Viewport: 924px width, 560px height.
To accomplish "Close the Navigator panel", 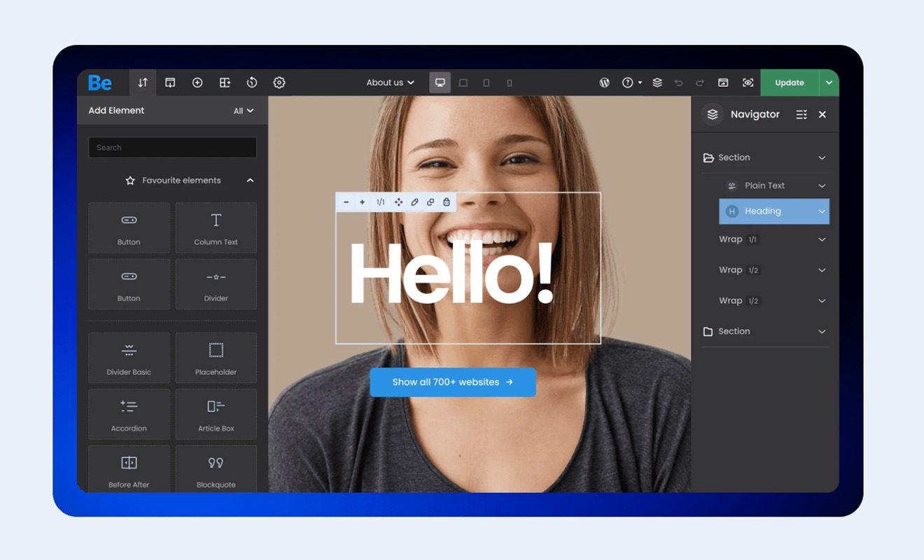I will [822, 114].
